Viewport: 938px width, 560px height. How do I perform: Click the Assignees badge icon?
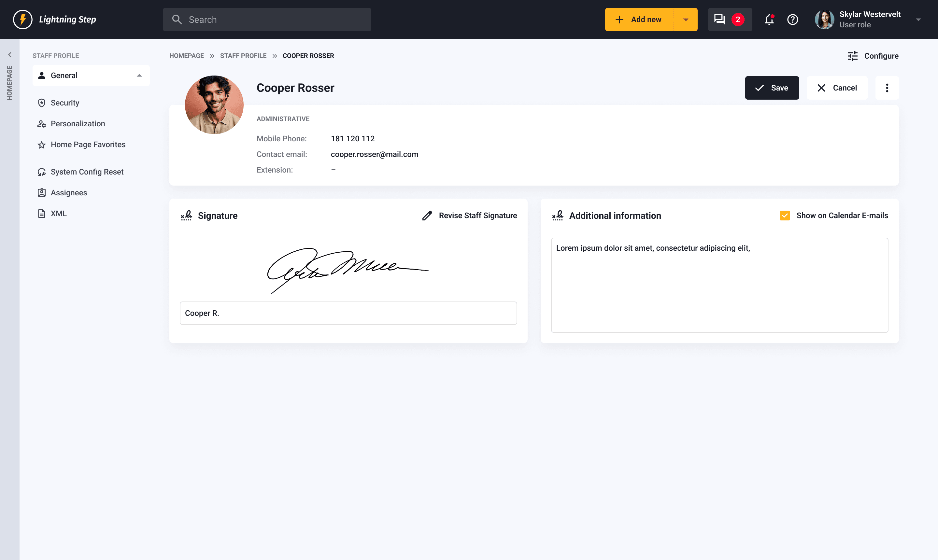(x=41, y=193)
